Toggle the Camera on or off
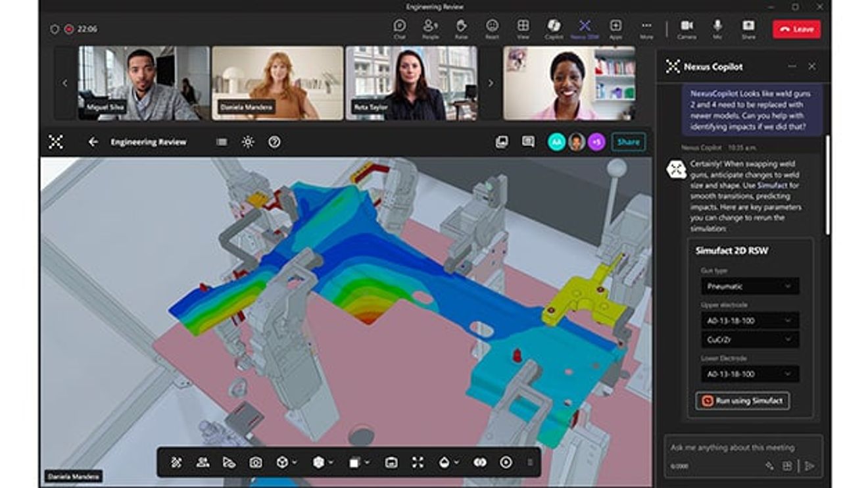Image resolution: width=868 pixels, height=488 pixels. tap(687, 28)
